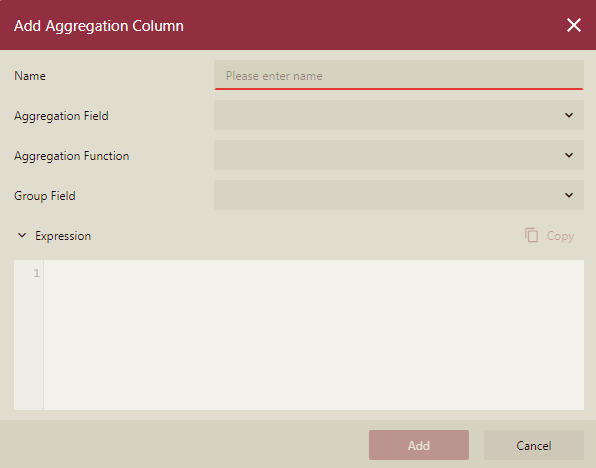Click the Aggregation Field dropdown arrow
596x468 pixels.
569,115
